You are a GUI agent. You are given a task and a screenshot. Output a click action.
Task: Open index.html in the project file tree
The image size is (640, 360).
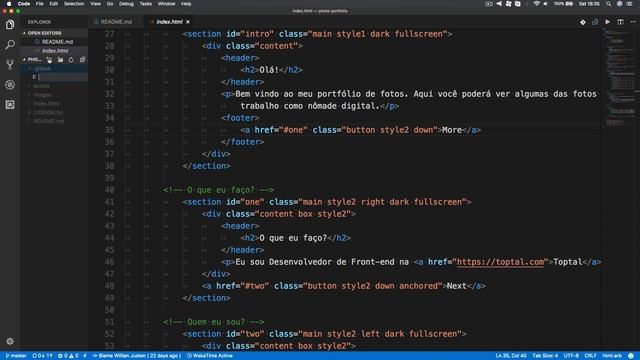coord(46,104)
